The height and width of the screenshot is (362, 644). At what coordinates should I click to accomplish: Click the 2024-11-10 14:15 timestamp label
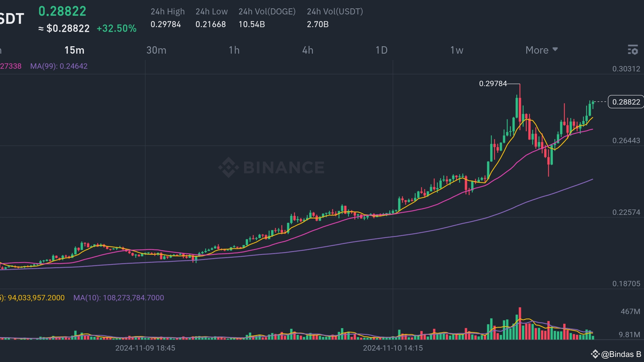(393, 348)
